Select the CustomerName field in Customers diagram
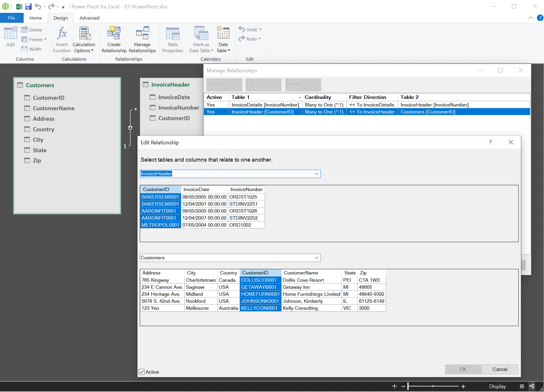Image resolution: width=544 pixels, height=392 pixels. [x=53, y=108]
